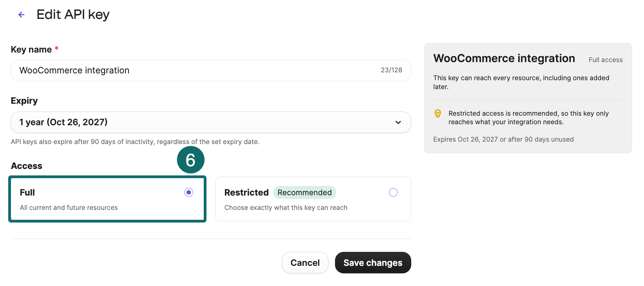Click the Expiry chevron arrow
644x286 pixels.
(398, 122)
